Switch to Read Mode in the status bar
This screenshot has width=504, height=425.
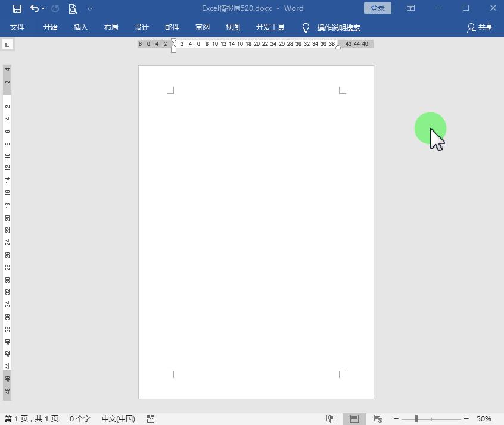pyautogui.click(x=330, y=418)
